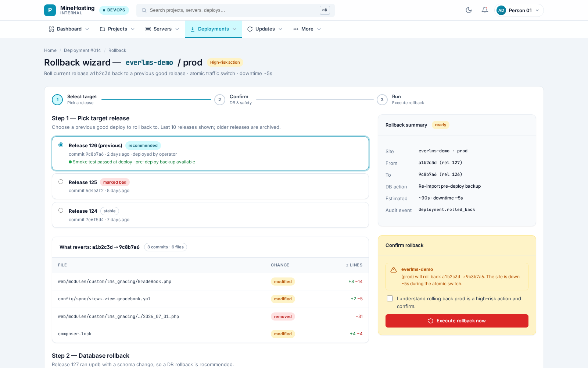This screenshot has width=588, height=368.
Task: Click the Dashboard grid icon
Action: click(51, 29)
